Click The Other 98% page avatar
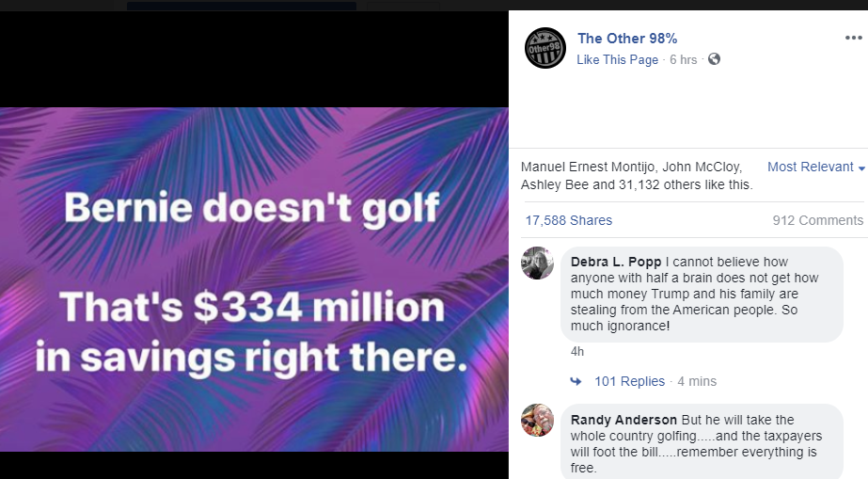The width and height of the screenshot is (868, 479). point(546,48)
